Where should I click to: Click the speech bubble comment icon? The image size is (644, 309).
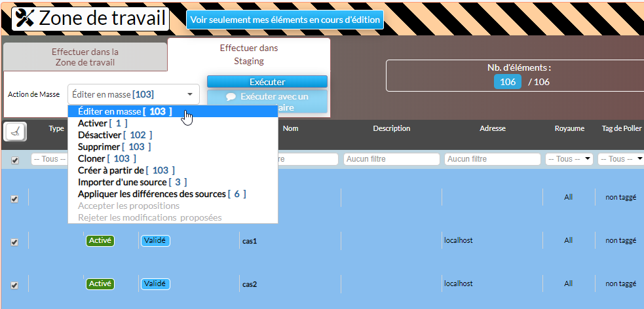231,96
